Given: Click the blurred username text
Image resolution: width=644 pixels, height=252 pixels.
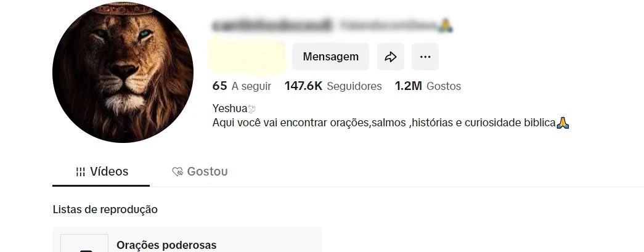Looking at the screenshot, I should [x=272, y=25].
